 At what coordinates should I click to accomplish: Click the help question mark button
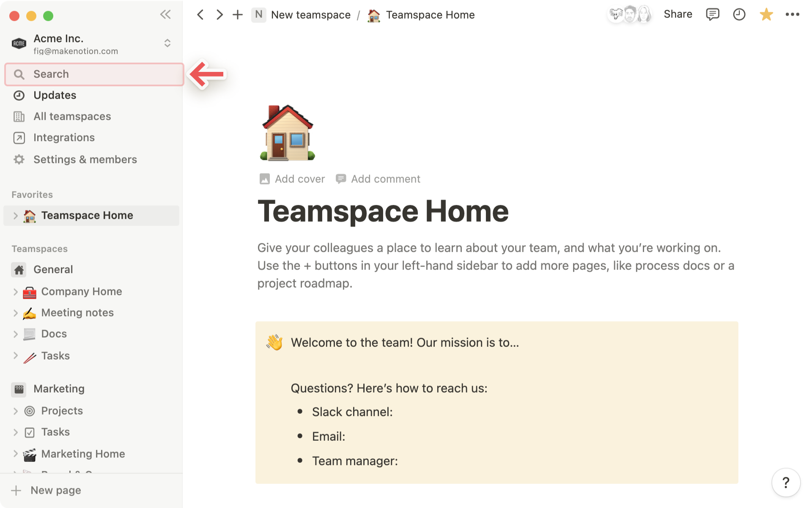(785, 482)
